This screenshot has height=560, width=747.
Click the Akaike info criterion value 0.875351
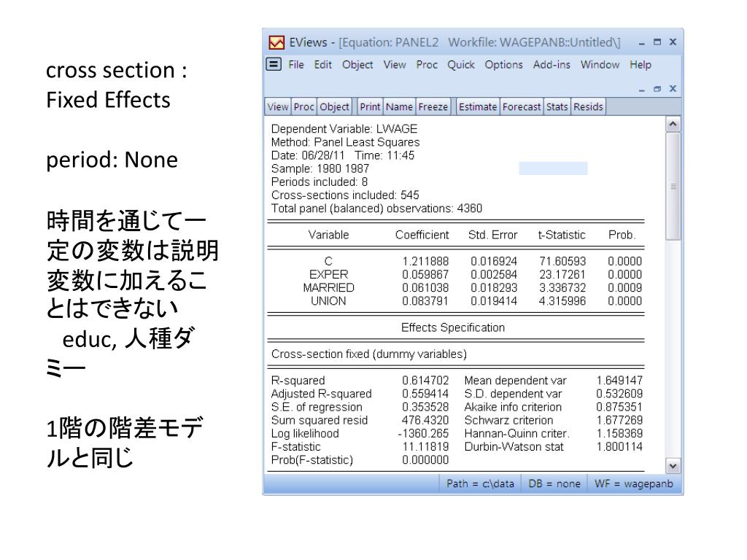tap(619, 407)
